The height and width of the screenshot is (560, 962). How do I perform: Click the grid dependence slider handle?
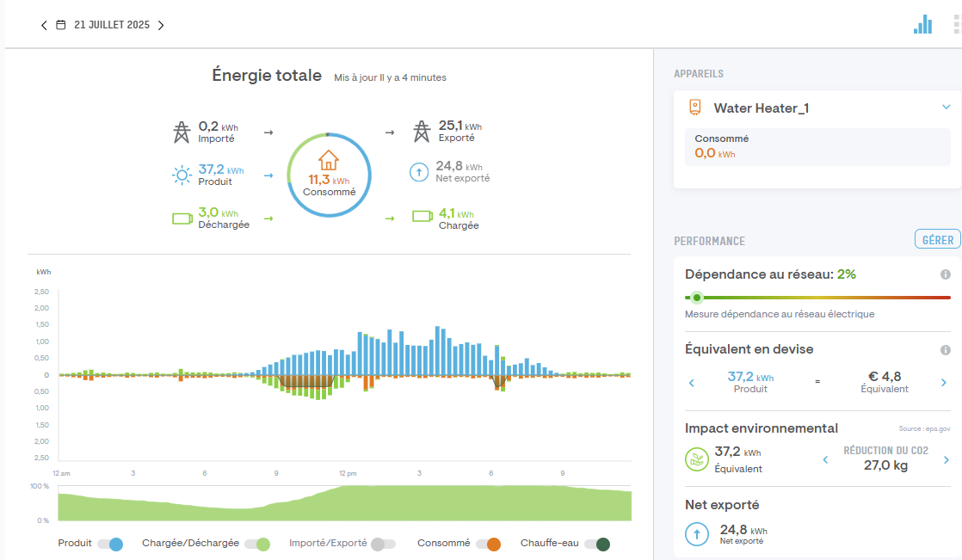coord(697,298)
